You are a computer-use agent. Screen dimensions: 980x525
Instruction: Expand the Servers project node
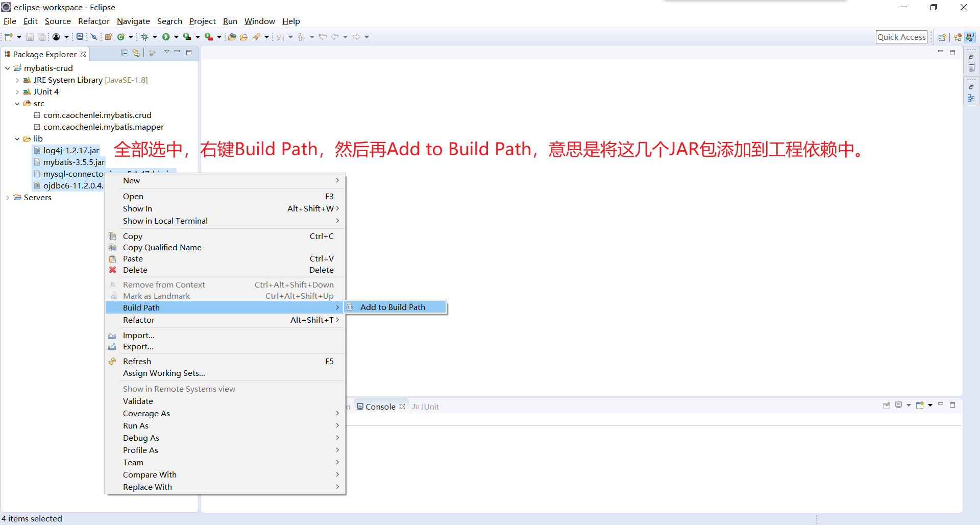(7, 198)
